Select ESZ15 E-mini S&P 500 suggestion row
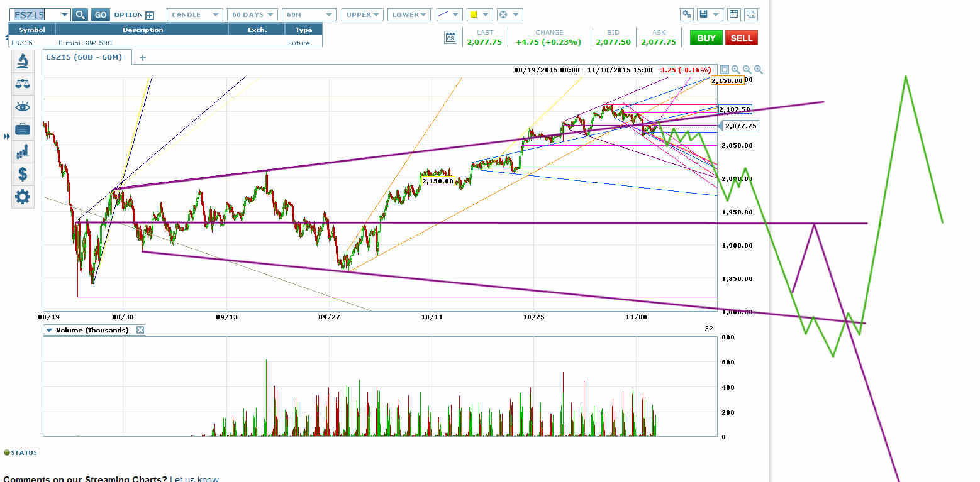The width and height of the screenshot is (980, 482). click(x=165, y=43)
